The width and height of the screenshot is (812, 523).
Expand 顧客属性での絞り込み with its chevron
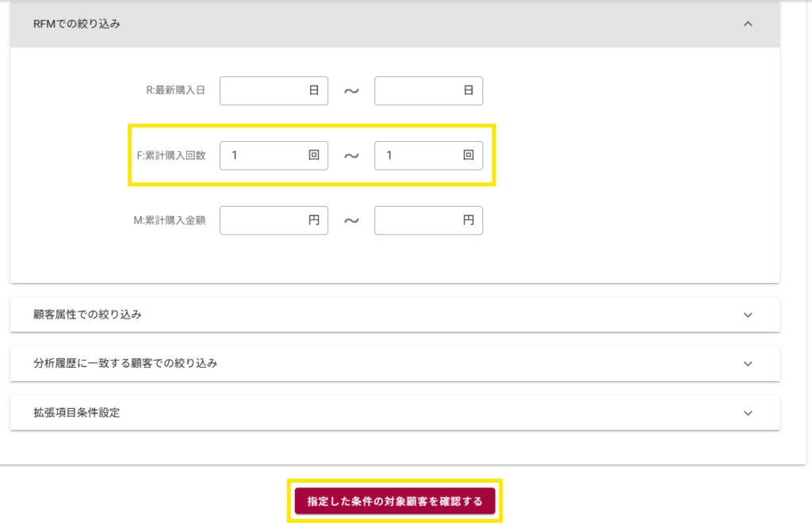pos(747,315)
